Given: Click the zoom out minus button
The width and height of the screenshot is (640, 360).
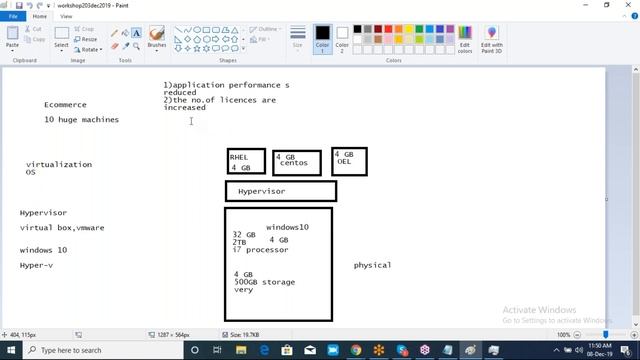Looking at the screenshot, I should [x=577, y=335].
